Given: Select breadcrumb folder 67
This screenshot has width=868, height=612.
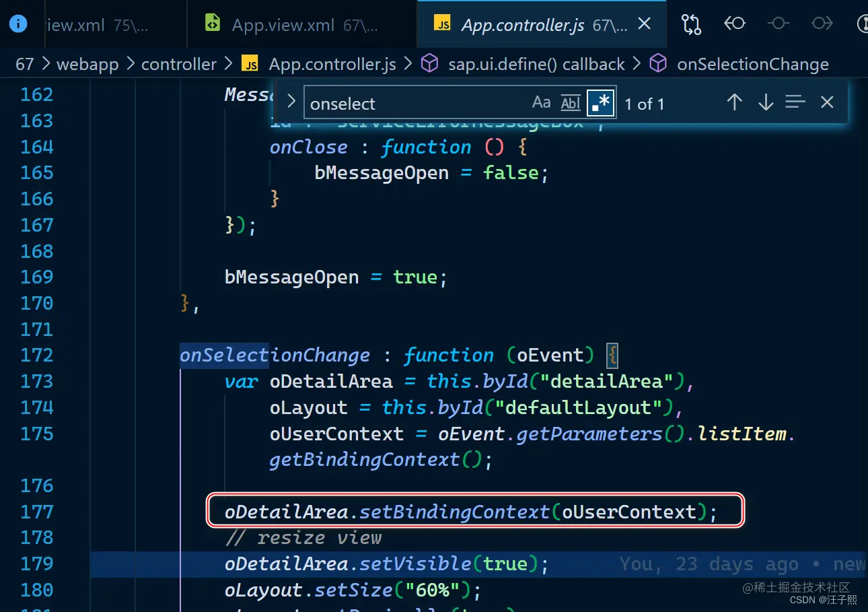Looking at the screenshot, I should pyautogui.click(x=25, y=64).
